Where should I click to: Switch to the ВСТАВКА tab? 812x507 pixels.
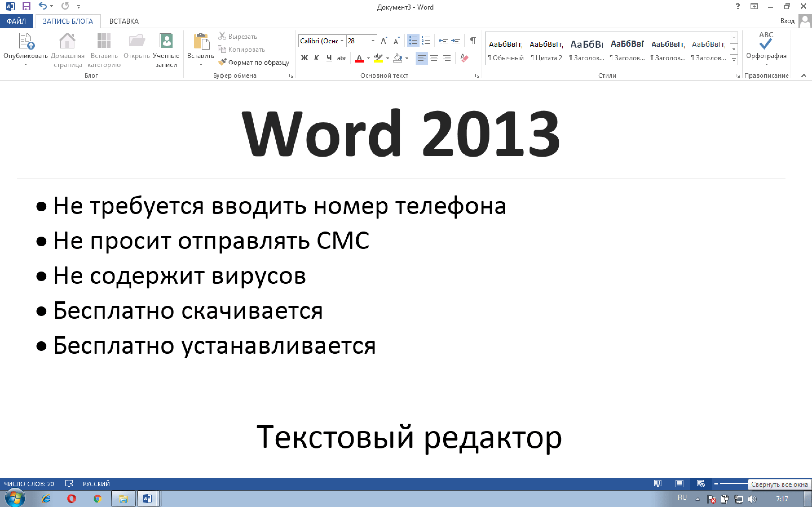(124, 21)
